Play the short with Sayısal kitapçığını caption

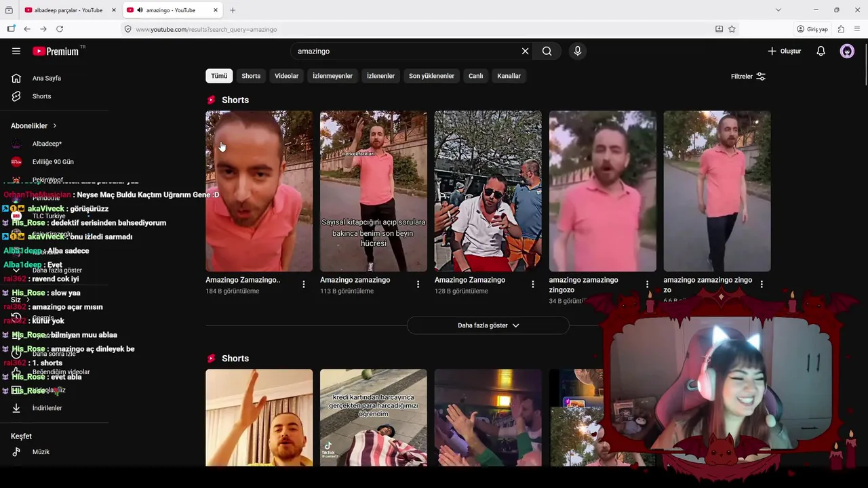[374, 191]
